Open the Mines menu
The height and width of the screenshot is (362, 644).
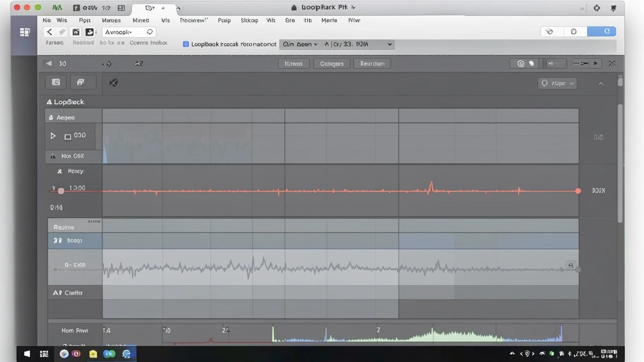[141, 20]
